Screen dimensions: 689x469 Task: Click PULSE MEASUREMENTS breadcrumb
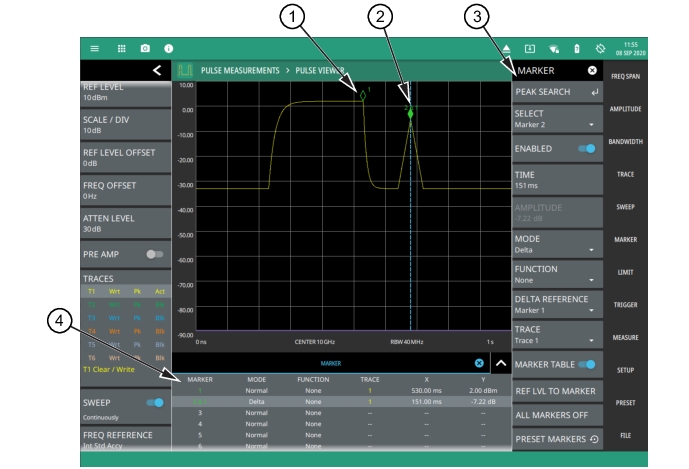point(240,70)
